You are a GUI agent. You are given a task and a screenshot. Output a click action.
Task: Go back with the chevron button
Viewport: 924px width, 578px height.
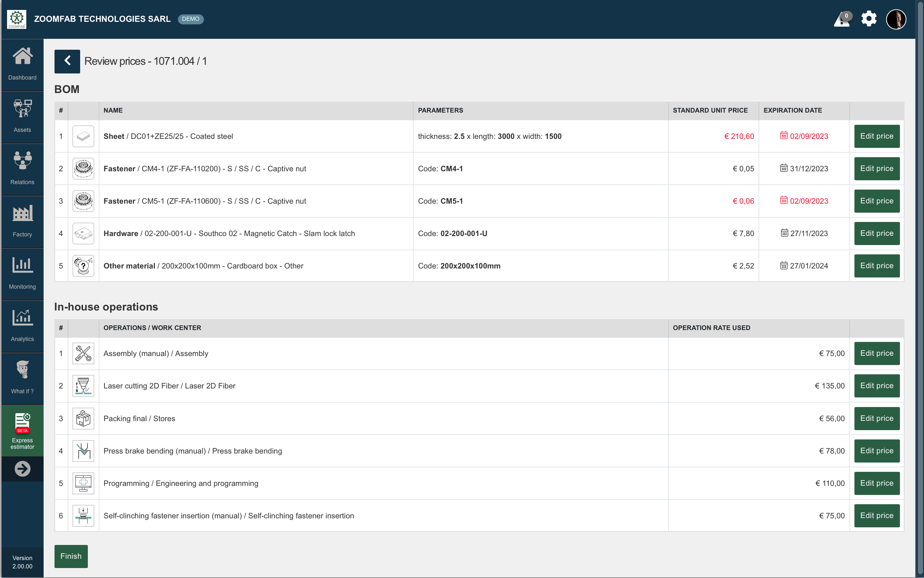[67, 61]
